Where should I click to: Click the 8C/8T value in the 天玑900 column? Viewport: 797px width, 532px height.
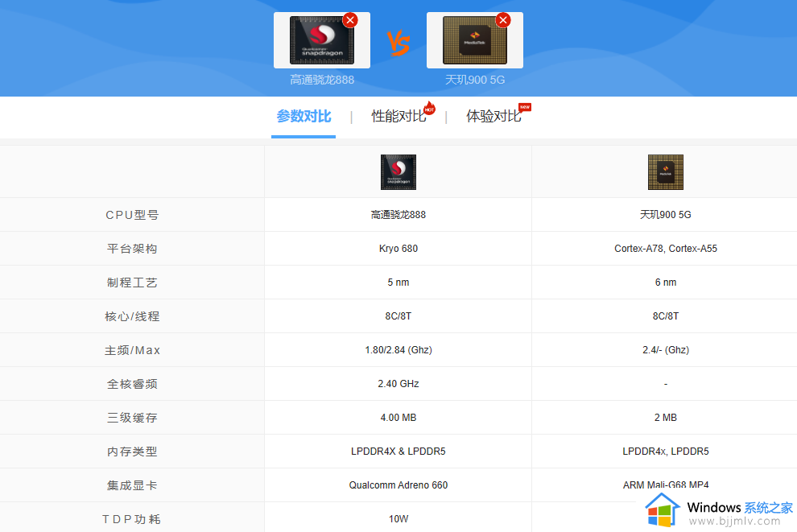tap(665, 316)
